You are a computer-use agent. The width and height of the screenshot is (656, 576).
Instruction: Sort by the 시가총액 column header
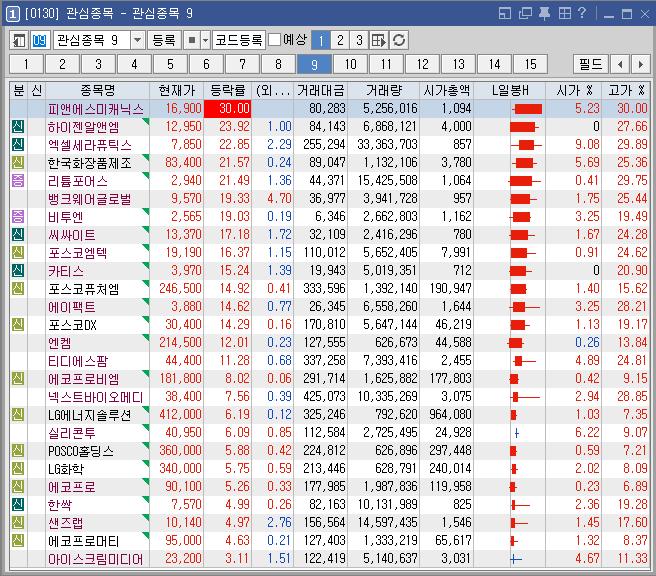[x=446, y=90]
